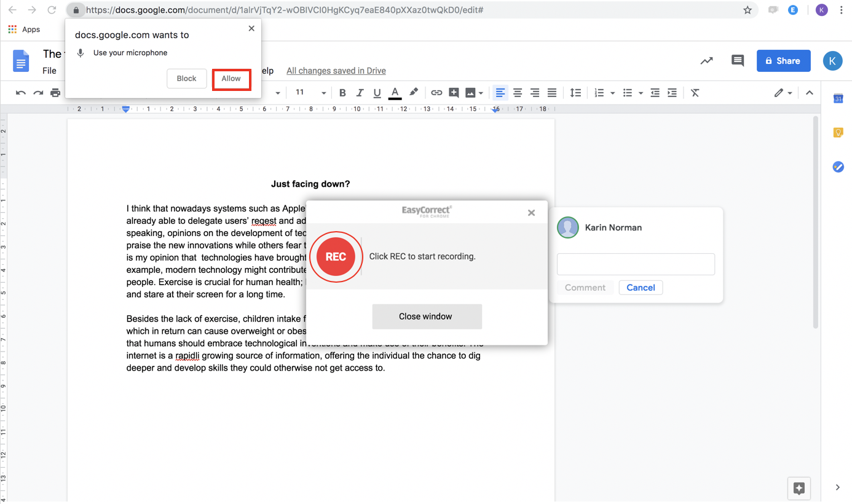Viewport: 852px width, 504px height.
Task: Toggle underline formatting in toolbar
Action: [377, 93]
